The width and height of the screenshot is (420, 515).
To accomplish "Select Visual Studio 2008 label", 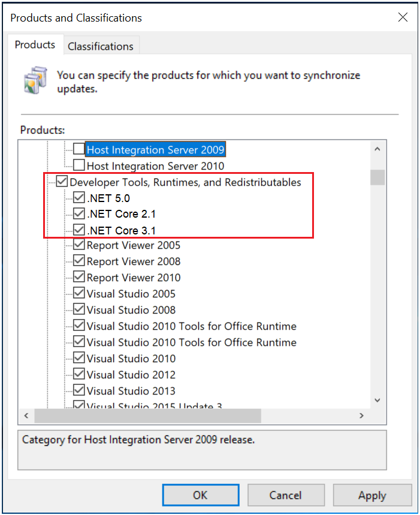I will pyautogui.click(x=131, y=310).
